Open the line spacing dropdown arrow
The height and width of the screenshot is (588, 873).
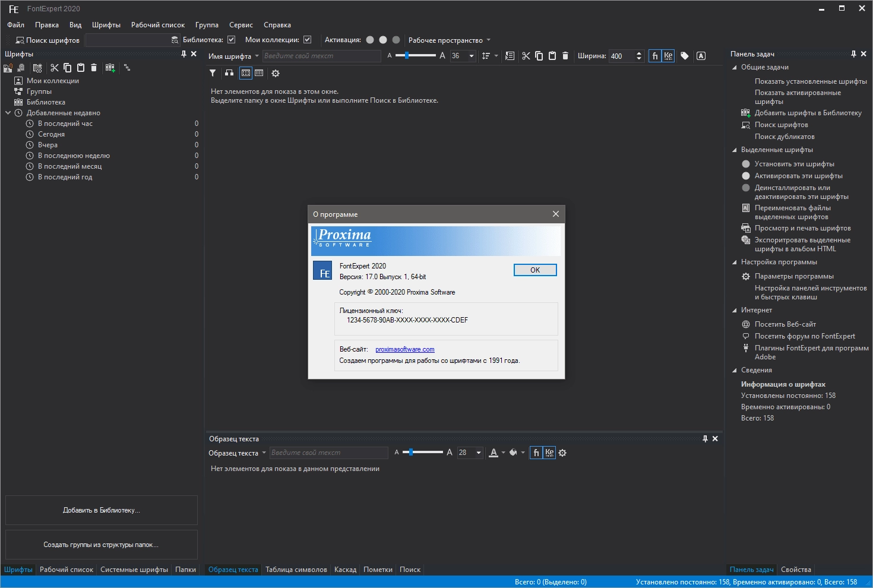click(x=496, y=56)
